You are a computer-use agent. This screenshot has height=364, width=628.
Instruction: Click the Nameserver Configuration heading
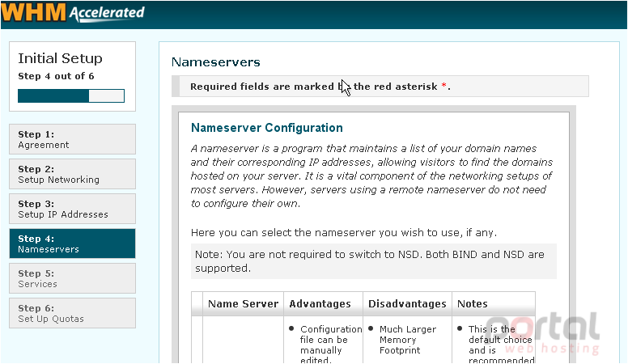pos(267,128)
